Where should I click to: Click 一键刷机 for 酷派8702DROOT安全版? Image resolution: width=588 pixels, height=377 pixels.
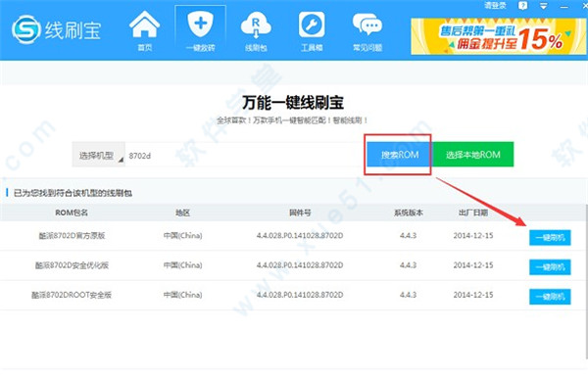pyautogui.click(x=550, y=297)
